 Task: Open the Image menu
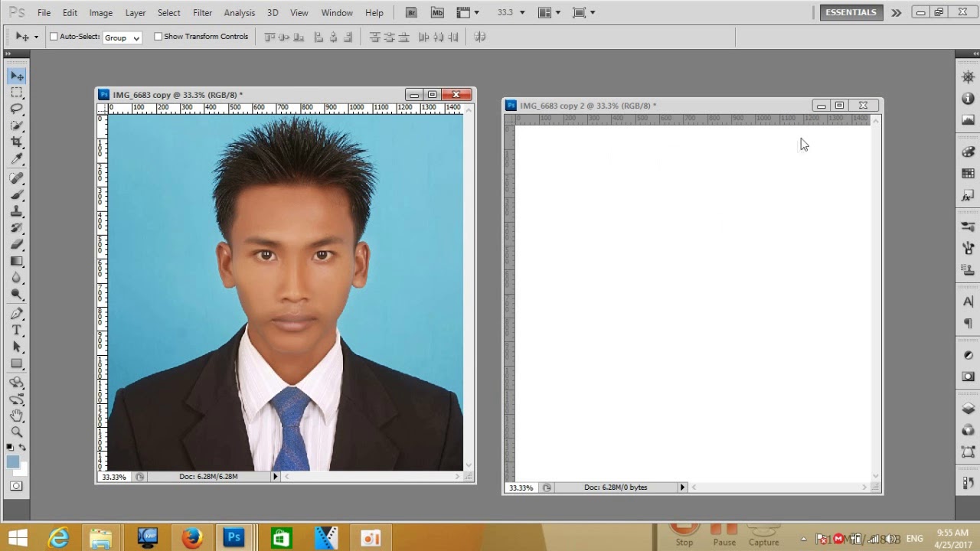(101, 13)
